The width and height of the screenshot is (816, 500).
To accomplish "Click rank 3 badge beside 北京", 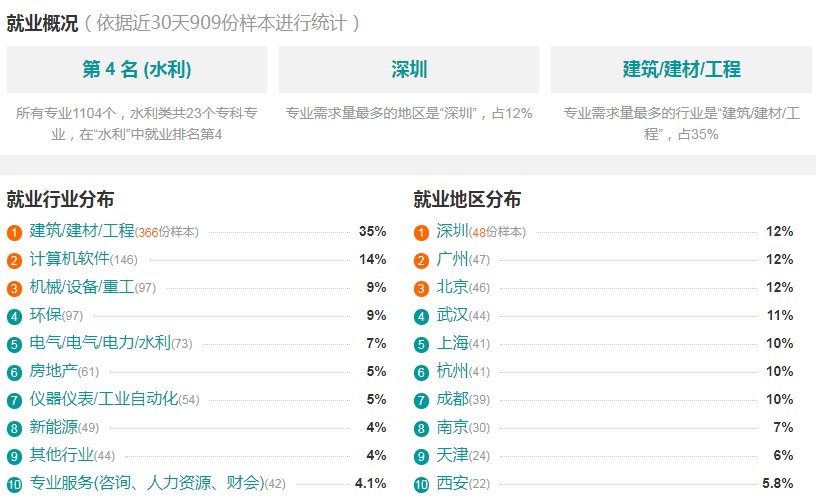I will pyautogui.click(x=422, y=289).
